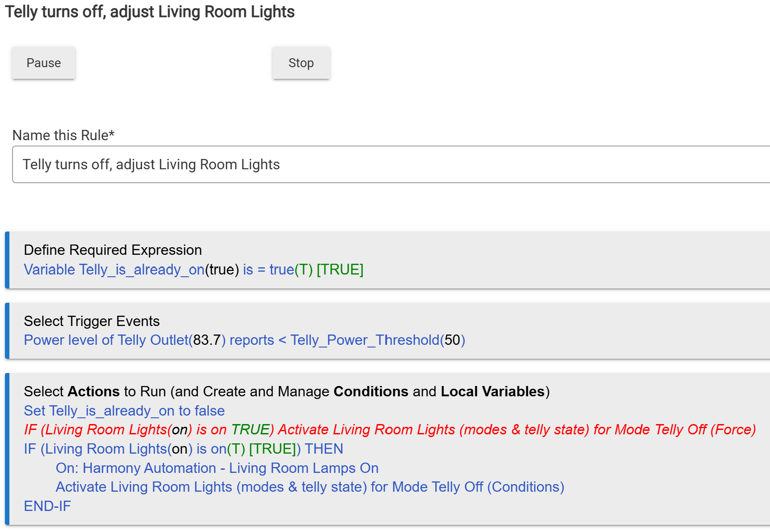770x532 pixels.
Task: Open the Select Actions to Run section
Action: [x=287, y=391]
